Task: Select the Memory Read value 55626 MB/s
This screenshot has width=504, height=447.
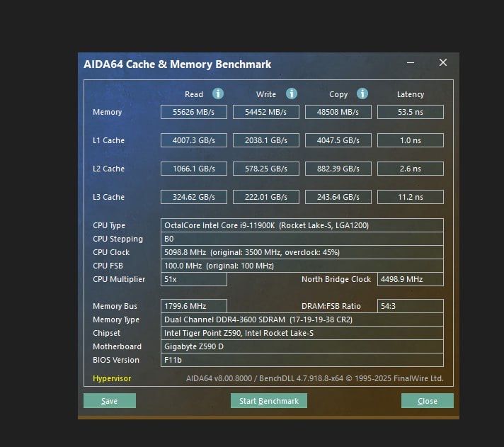Action: (x=194, y=112)
